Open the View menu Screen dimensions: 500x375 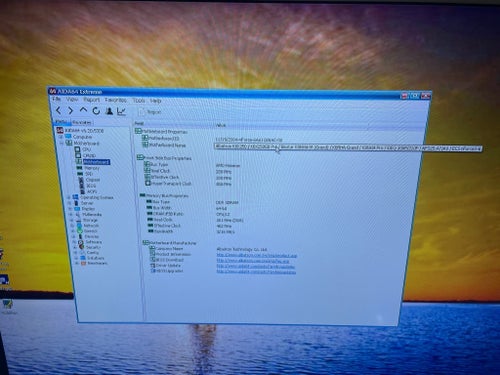point(72,99)
